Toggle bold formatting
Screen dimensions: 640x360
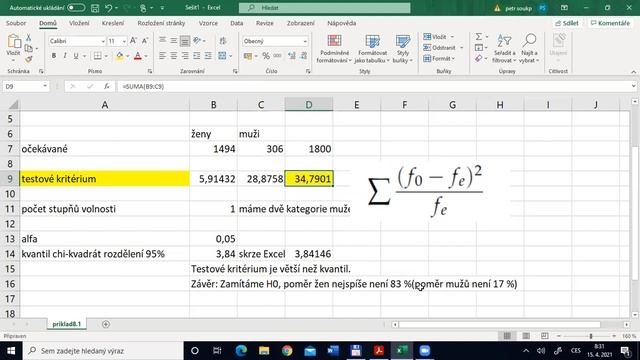pos(53,56)
